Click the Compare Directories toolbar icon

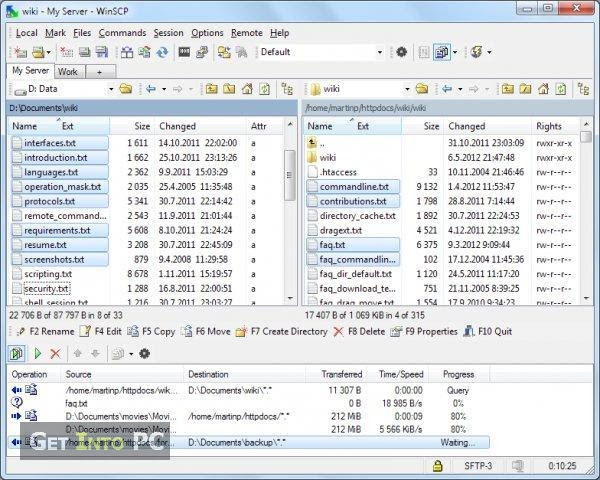pyautogui.click(x=127, y=52)
